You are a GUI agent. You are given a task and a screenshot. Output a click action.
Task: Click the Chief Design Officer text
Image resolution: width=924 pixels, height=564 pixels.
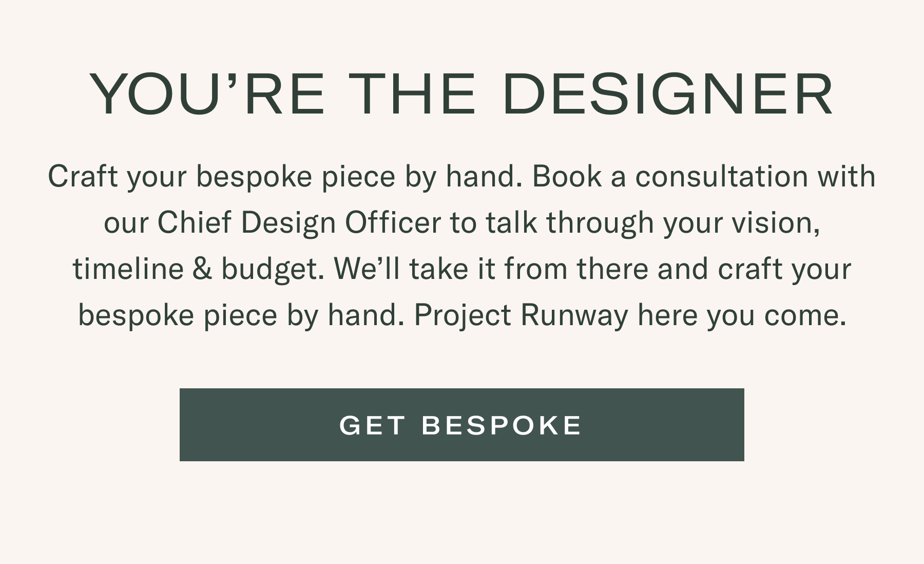[299, 222]
